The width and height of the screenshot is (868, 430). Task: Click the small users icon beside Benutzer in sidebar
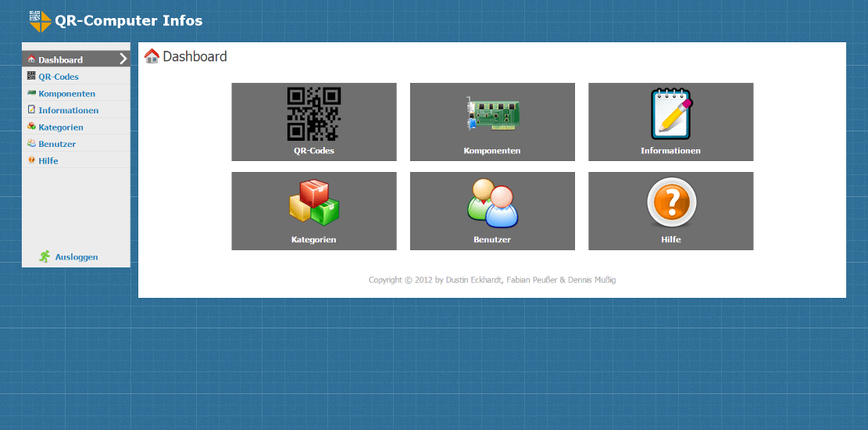coord(31,143)
